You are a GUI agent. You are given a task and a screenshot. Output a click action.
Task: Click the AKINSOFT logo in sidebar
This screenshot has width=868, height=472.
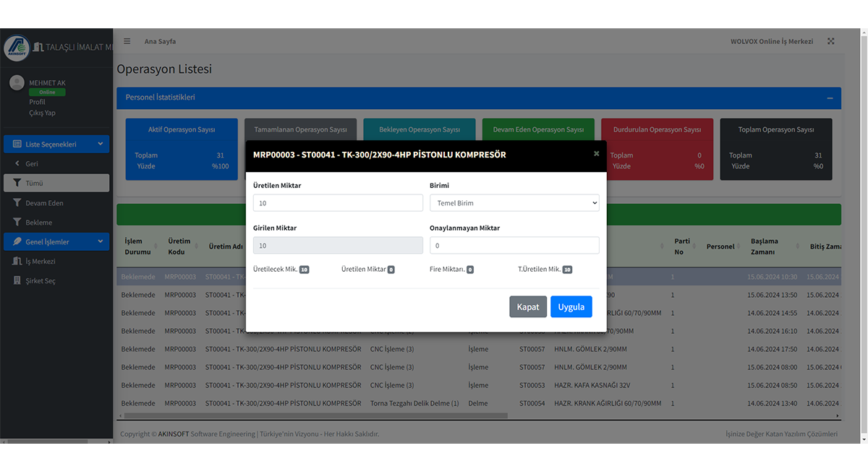(17, 48)
